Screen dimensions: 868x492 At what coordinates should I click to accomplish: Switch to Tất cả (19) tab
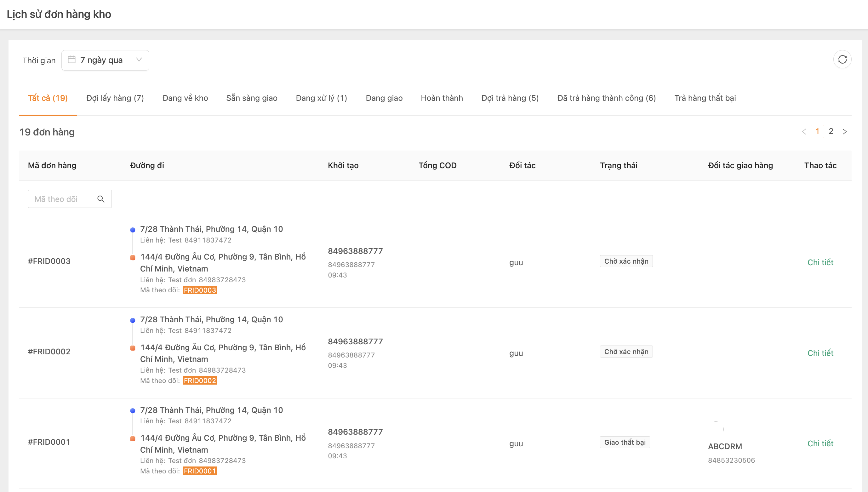tap(48, 98)
